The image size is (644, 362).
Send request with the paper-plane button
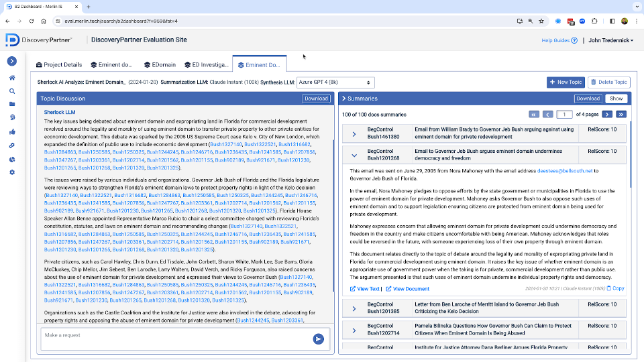[x=318, y=339]
